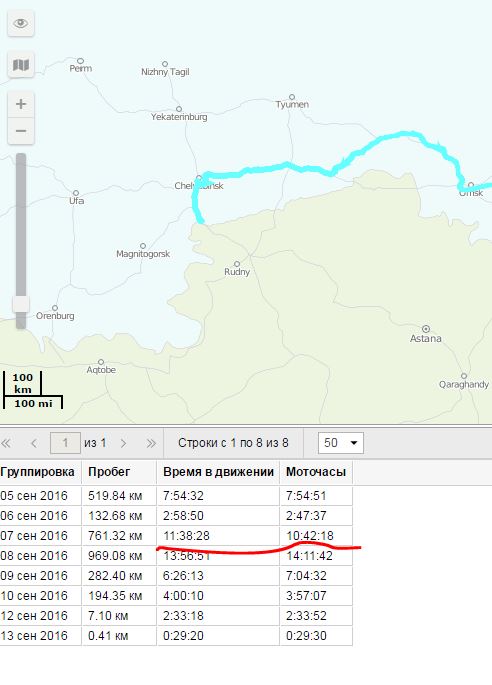Image resolution: width=492 pixels, height=685 pixels.
Task: Zoom in with the plus button
Action: click(x=21, y=104)
